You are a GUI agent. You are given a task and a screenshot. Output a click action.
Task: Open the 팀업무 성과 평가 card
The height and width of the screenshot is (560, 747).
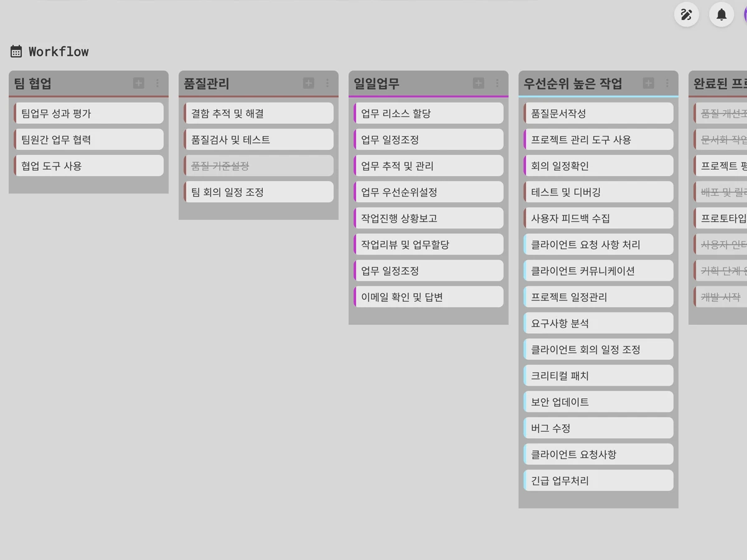[88, 113]
